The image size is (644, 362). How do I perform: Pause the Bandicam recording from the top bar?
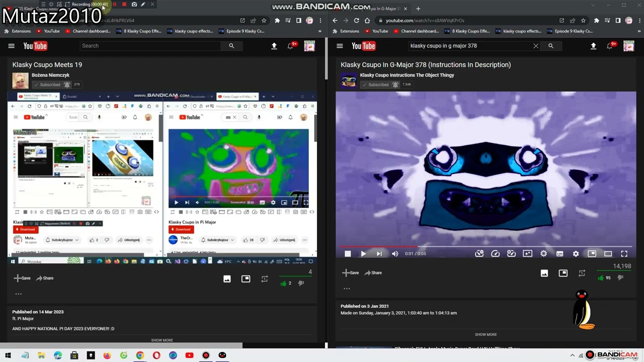click(x=115, y=5)
